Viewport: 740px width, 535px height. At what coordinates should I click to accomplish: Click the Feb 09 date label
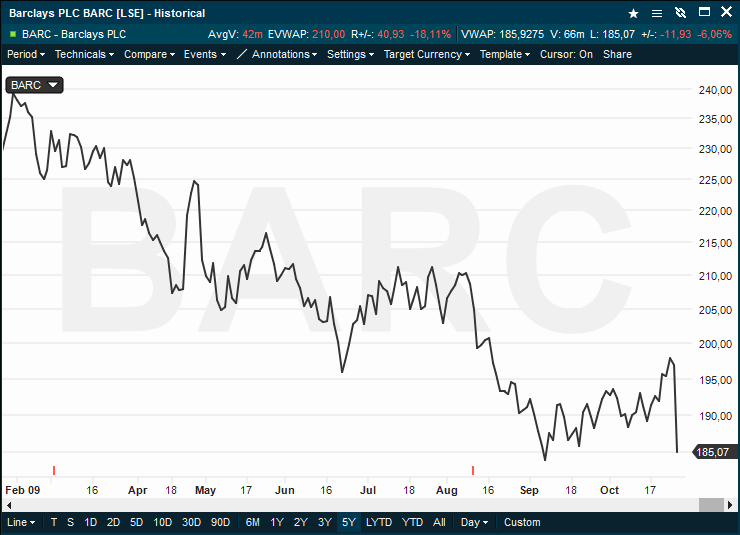pos(23,490)
